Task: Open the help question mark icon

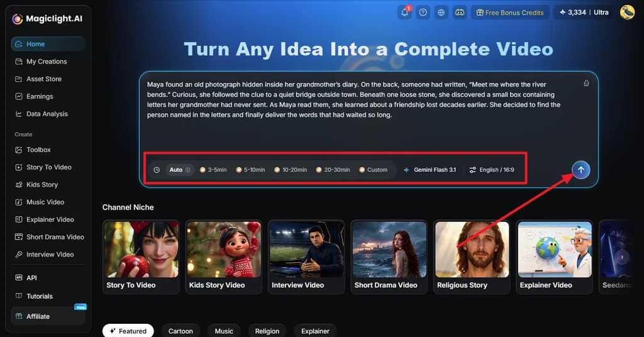Action: [x=423, y=13]
